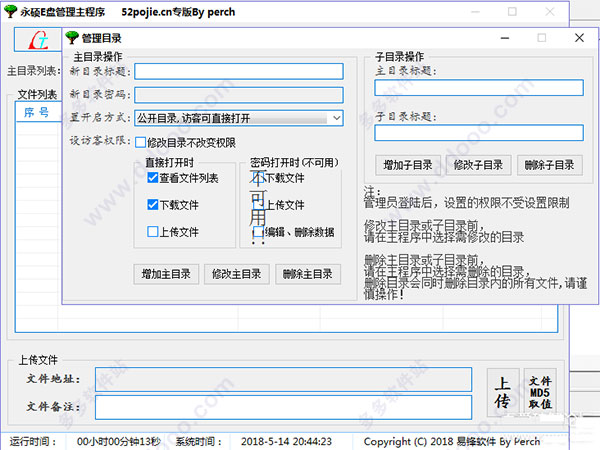600x450 pixels.
Task: Click 增加主目录 button
Action: click(166, 274)
